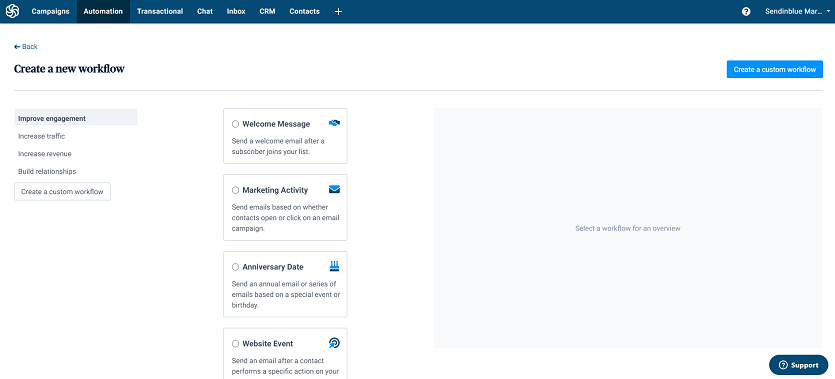Click the Create a new workflow heading
Viewport: 835px width, 379px height.
tap(69, 69)
